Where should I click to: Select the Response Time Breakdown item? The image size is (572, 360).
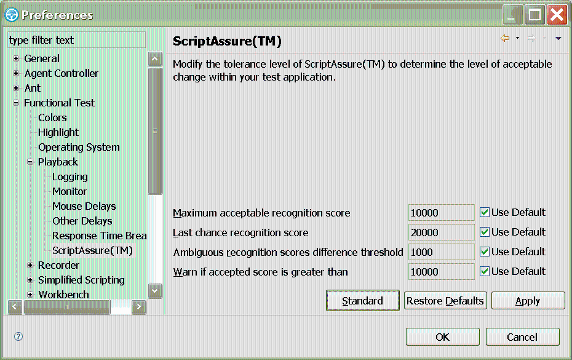(x=99, y=236)
